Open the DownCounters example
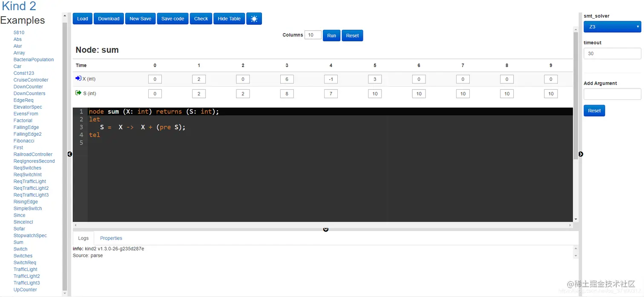 (x=29, y=94)
